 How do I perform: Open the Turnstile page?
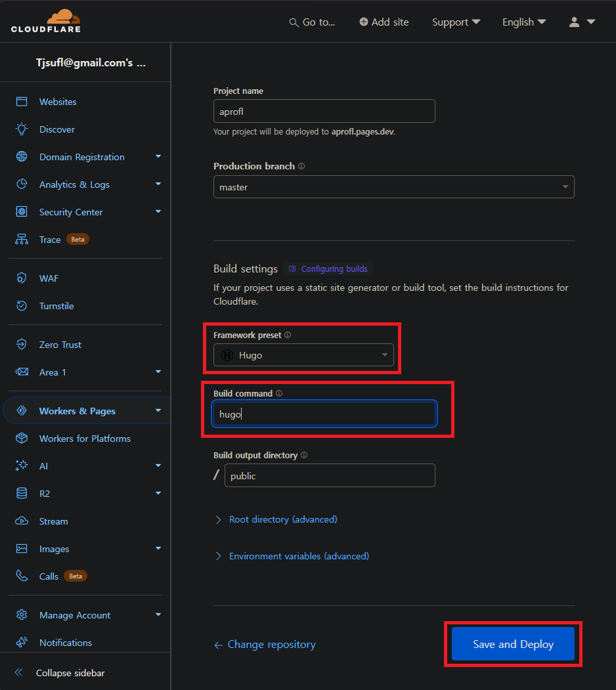click(x=56, y=306)
